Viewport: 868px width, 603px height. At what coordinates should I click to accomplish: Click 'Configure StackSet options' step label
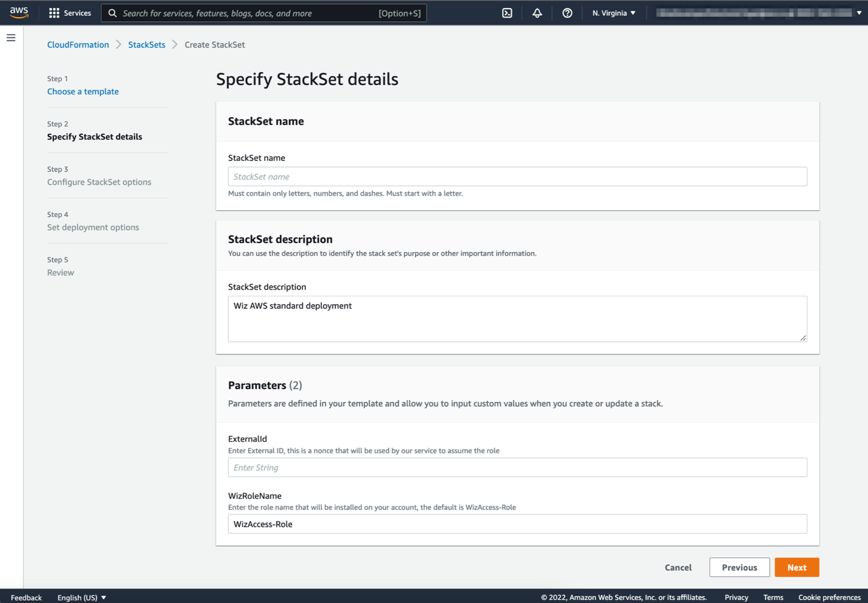pos(99,182)
